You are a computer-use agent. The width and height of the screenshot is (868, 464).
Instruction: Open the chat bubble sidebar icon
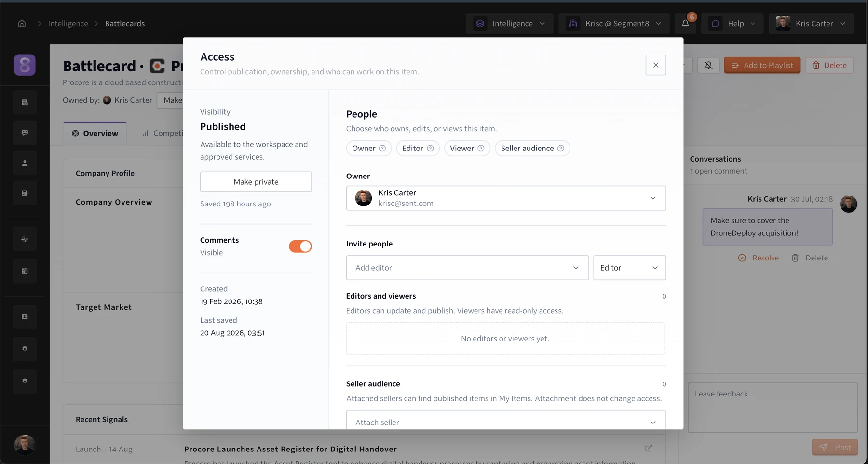tap(25, 132)
